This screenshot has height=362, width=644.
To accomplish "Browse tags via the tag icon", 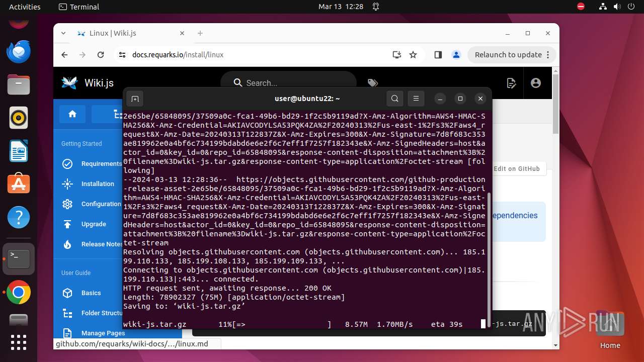I will [372, 83].
